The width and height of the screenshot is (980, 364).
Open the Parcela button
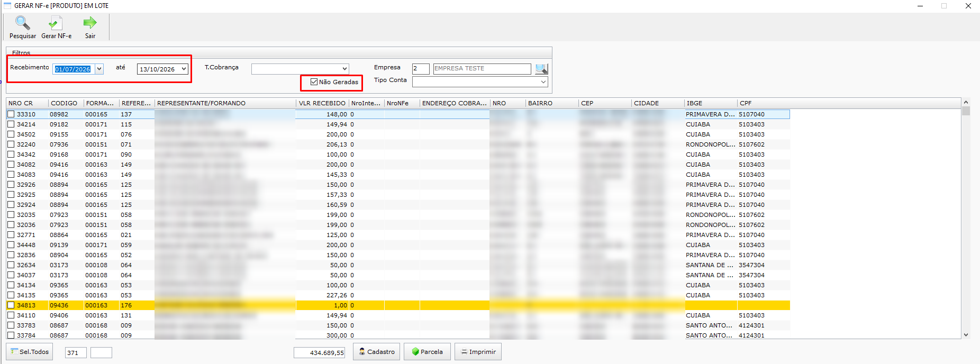tap(427, 352)
